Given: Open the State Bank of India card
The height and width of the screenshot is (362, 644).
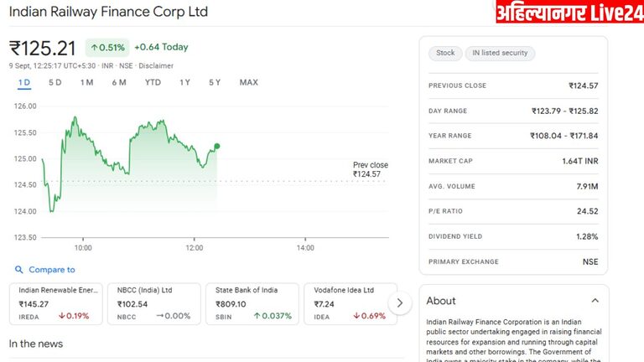Looking at the screenshot, I should click(x=251, y=303).
